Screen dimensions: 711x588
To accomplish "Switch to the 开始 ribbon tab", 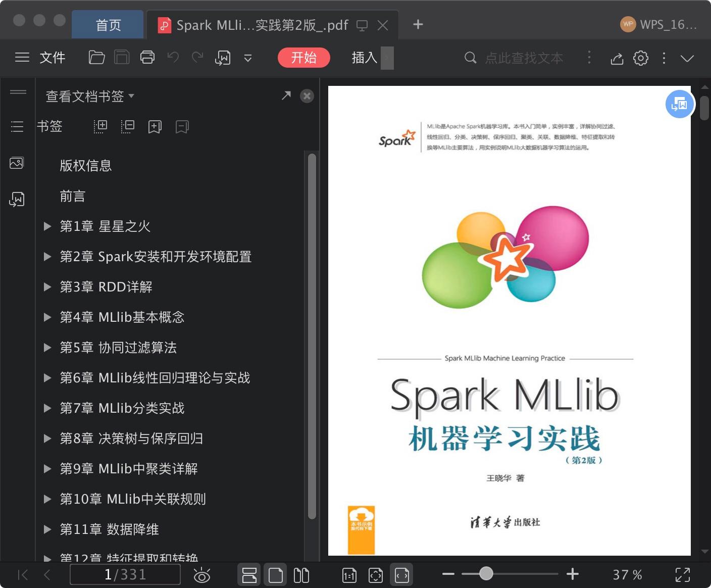I will [x=304, y=58].
